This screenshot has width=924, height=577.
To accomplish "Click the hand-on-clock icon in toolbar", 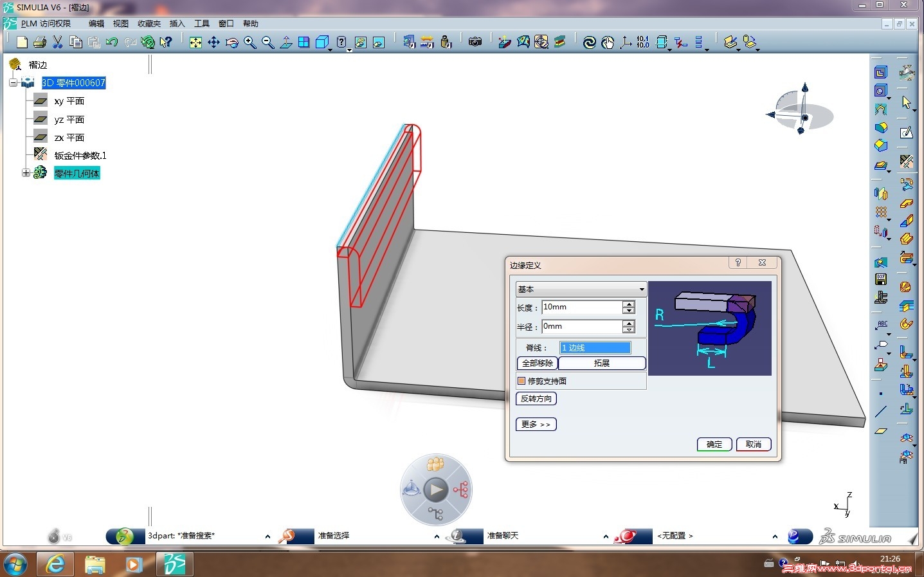I will coord(608,42).
